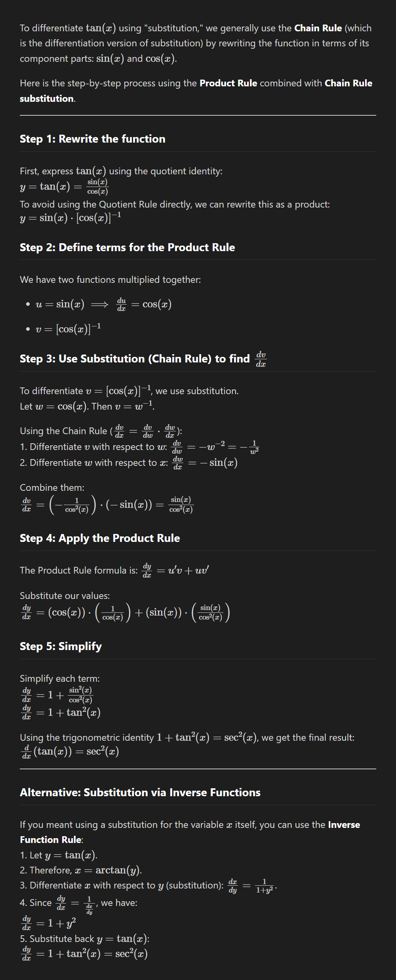Image resolution: width=396 pixels, height=980 pixels.
Task: Click the "Substitute our values:" text
Action: point(65,596)
